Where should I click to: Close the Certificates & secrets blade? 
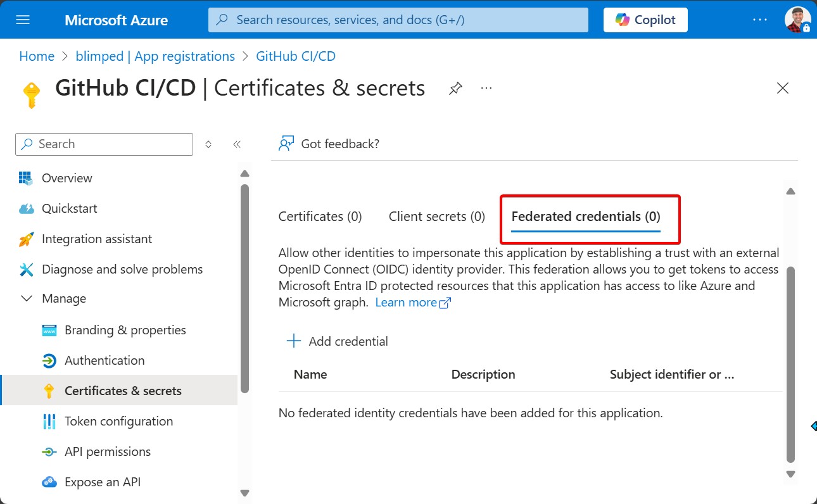click(783, 88)
